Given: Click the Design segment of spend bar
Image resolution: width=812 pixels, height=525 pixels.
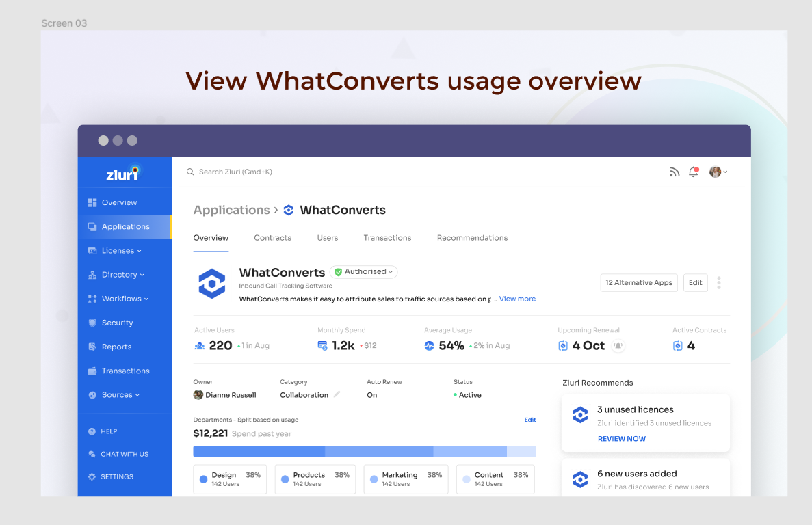Looking at the screenshot, I should click(259, 452).
